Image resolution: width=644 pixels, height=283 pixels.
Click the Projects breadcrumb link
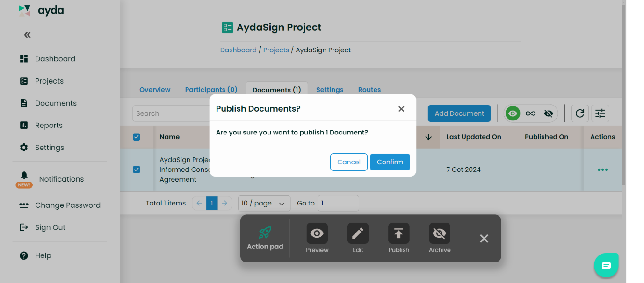(276, 50)
